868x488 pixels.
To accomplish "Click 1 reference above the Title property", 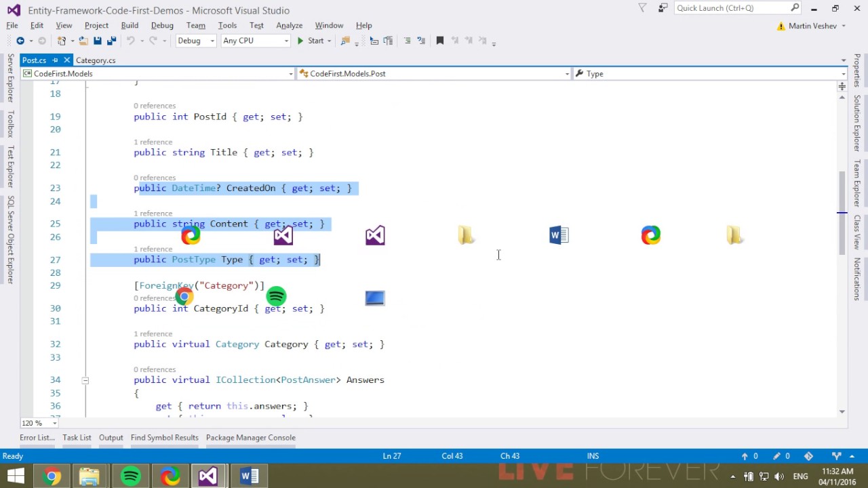I will click(153, 142).
